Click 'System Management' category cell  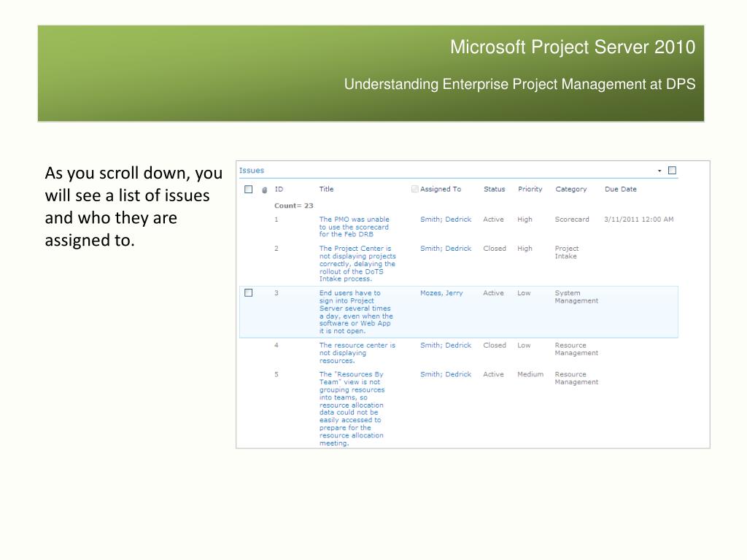tap(576, 297)
